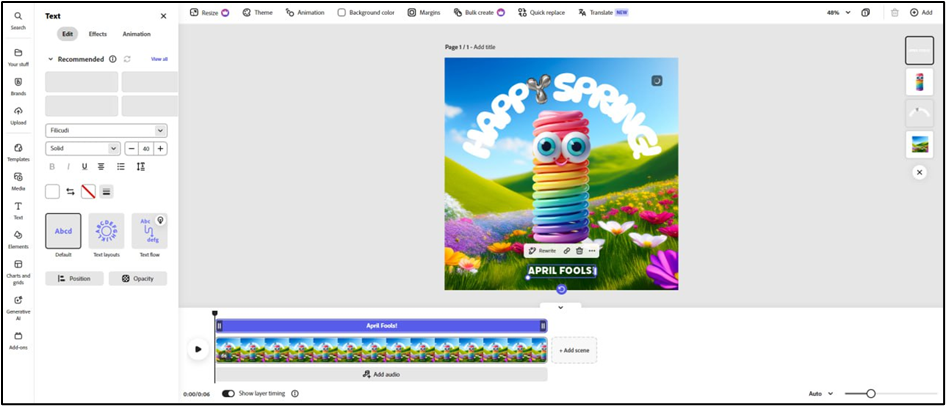946x406 pixels.
Task: Click the Add audio button
Action: pyautogui.click(x=381, y=374)
